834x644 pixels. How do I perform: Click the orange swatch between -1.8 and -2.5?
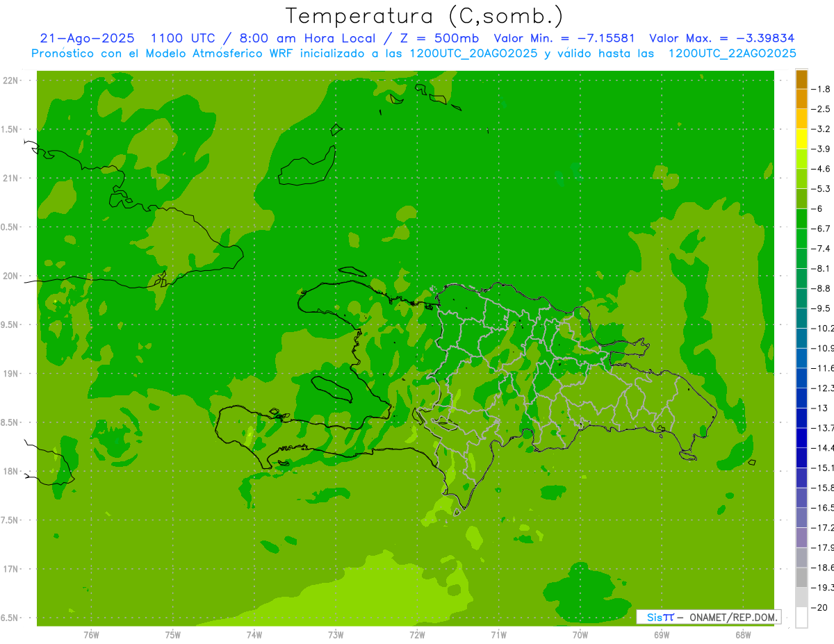pos(801,99)
